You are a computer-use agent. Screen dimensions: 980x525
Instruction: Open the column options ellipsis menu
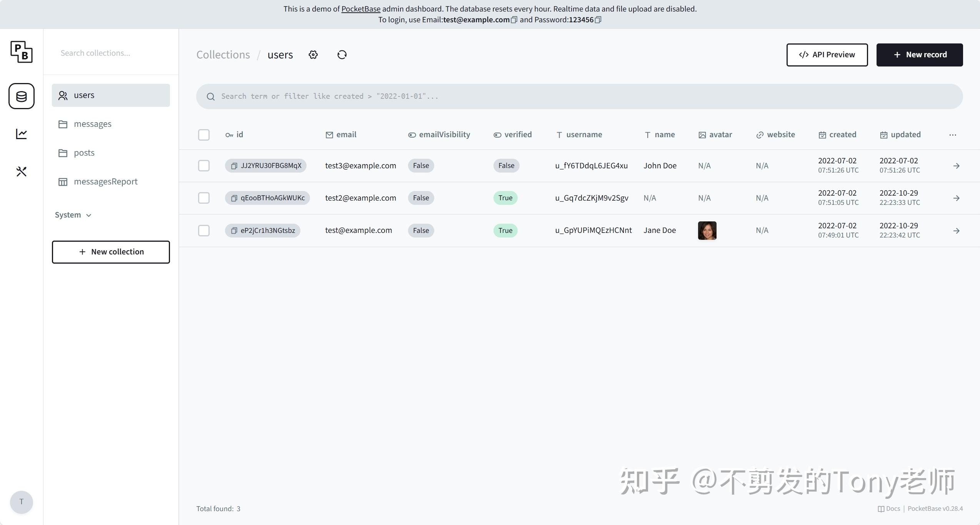pyautogui.click(x=953, y=135)
